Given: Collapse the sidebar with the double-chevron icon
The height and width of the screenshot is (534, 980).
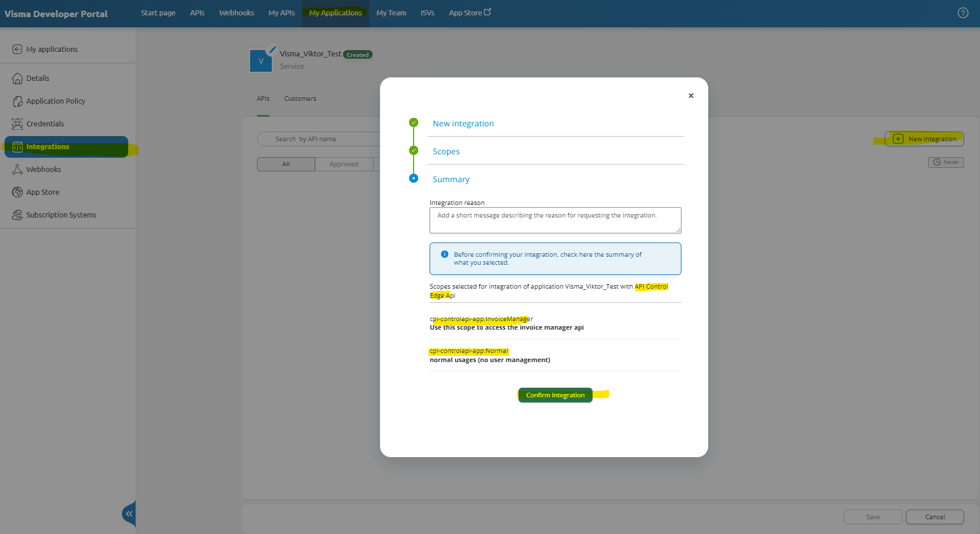Looking at the screenshot, I should coord(129,514).
